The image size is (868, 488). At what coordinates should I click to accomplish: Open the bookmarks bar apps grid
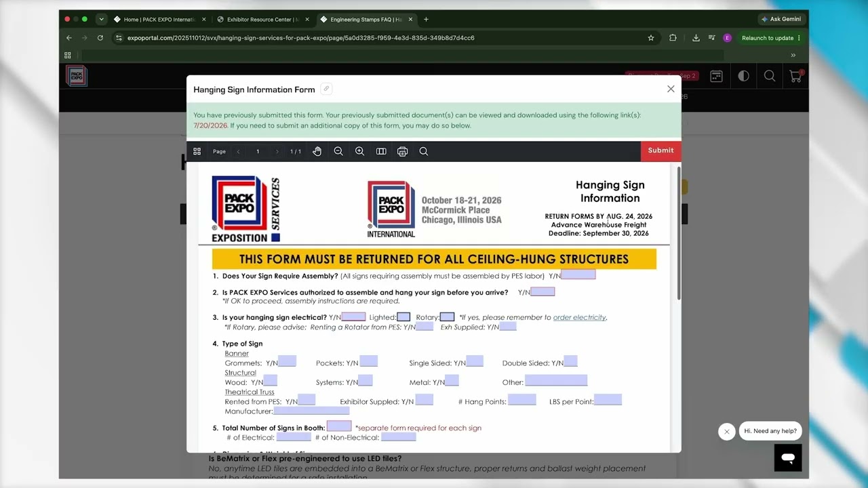coord(68,55)
